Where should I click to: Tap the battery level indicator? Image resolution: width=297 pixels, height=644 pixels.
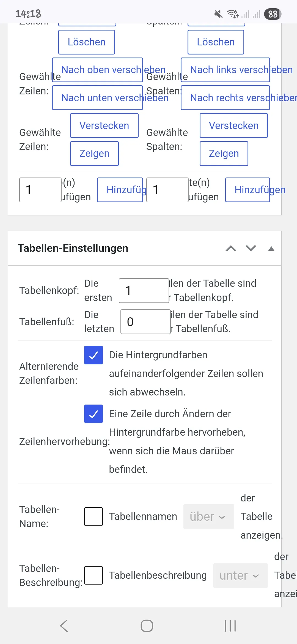273,14
